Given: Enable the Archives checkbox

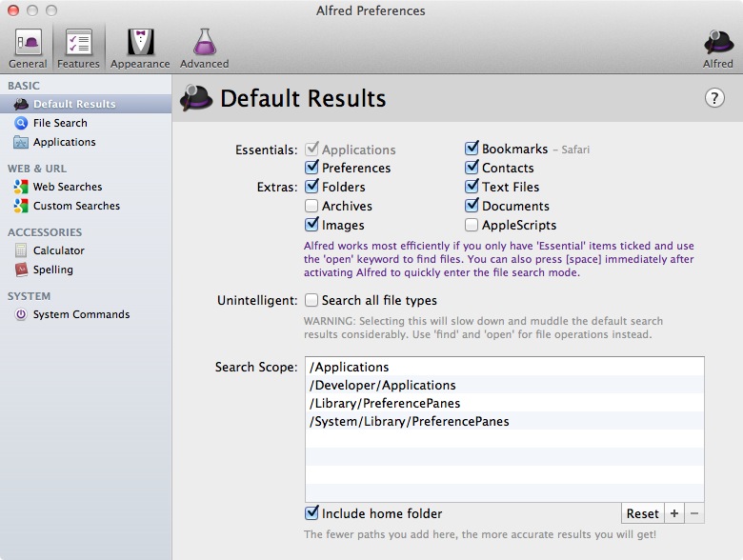Looking at the screenshot, I should [311, 206].
